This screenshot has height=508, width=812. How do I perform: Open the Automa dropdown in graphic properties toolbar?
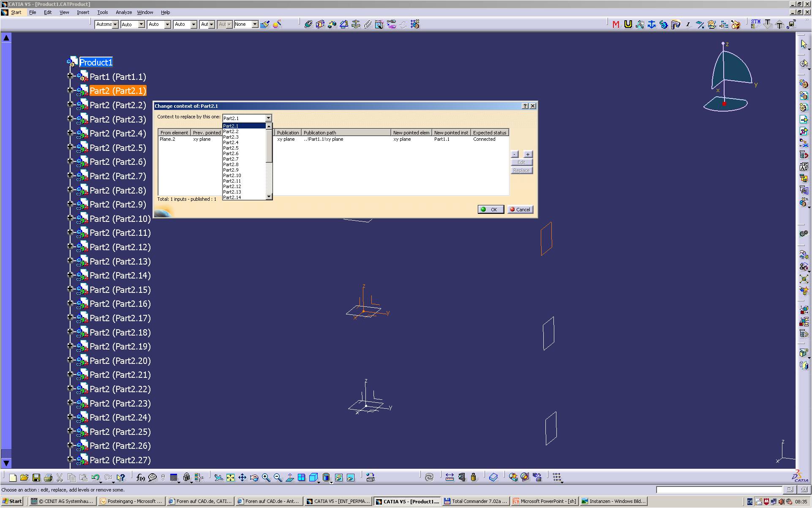point(115,25)
